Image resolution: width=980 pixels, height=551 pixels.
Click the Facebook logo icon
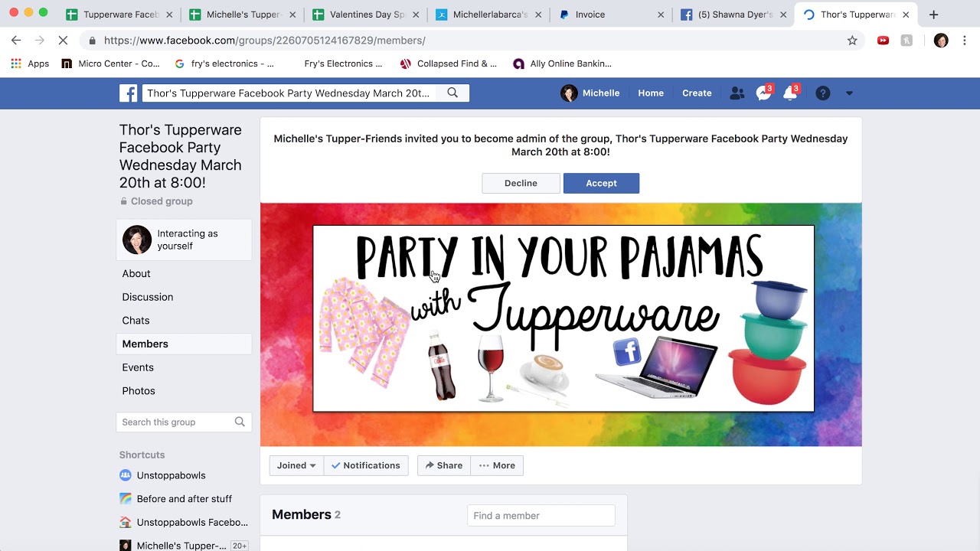(128, 93)
